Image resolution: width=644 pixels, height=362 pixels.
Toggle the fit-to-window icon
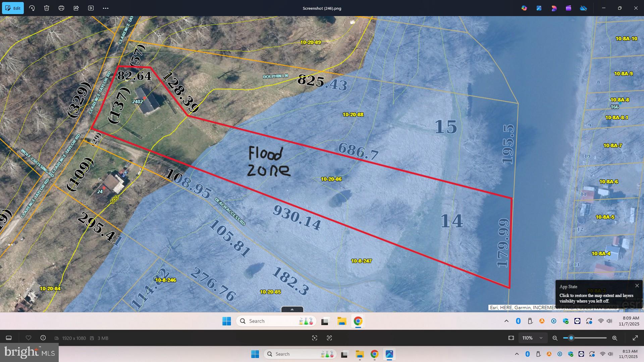coord(511,338)
